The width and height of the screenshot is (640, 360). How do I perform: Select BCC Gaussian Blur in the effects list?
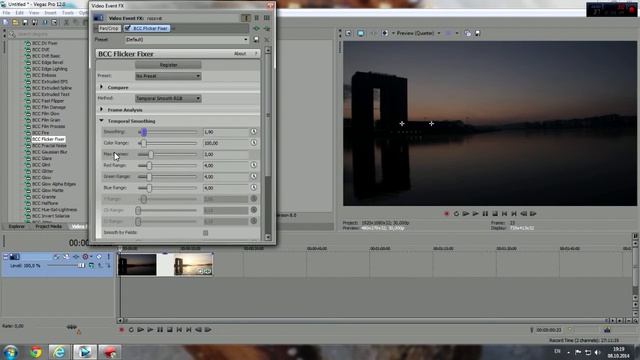(49, 152)
